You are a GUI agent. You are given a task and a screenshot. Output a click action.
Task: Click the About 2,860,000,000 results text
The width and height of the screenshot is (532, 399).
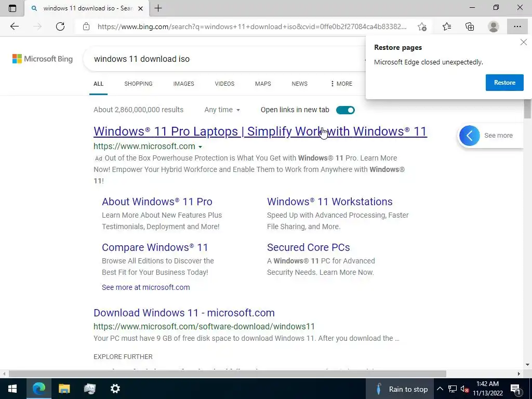coord(138,110)
